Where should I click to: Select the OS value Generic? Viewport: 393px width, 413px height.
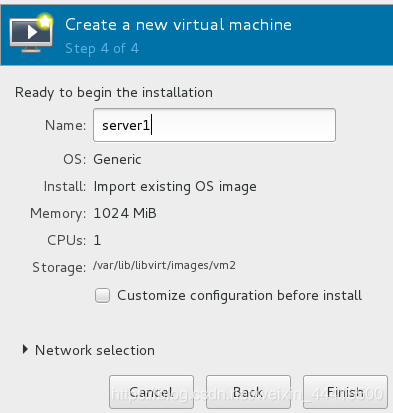[117, 159]
